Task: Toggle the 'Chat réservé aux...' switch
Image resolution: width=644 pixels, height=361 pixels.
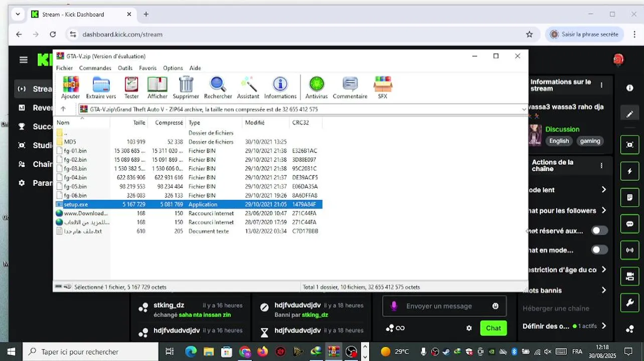Action: click(x=599, y=231)
